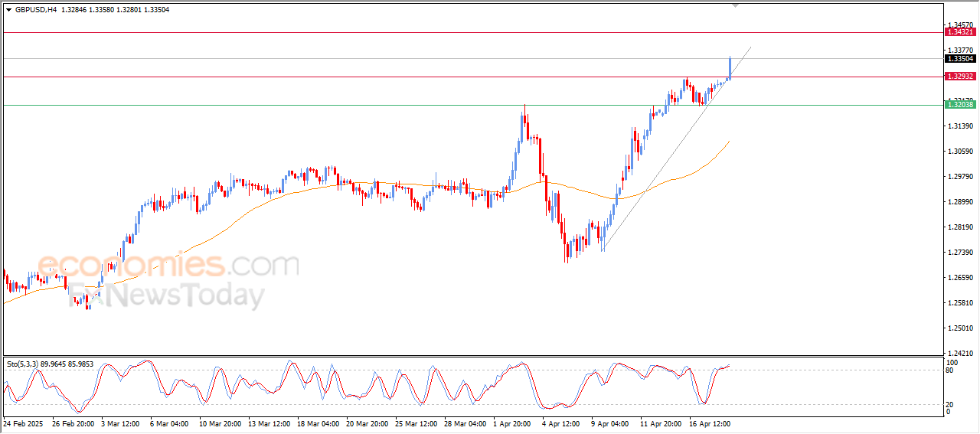This screenshot has width=980, height=434.
Task: Click the 9 Apr 04:00 time label
Action: [x=609, y=423]
